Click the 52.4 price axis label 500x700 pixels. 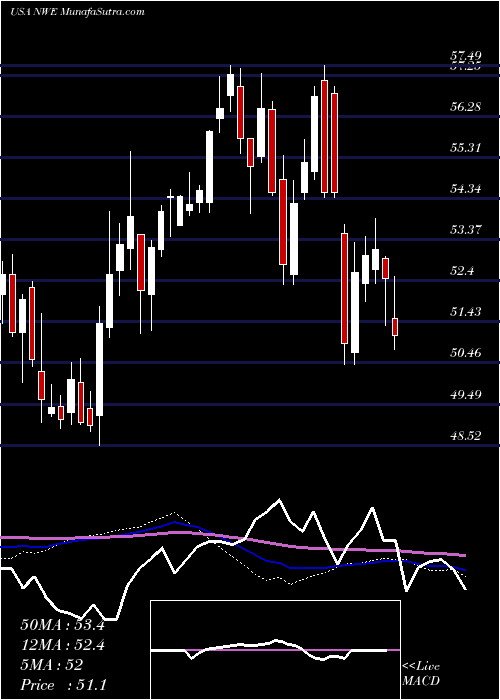(462, 271)
